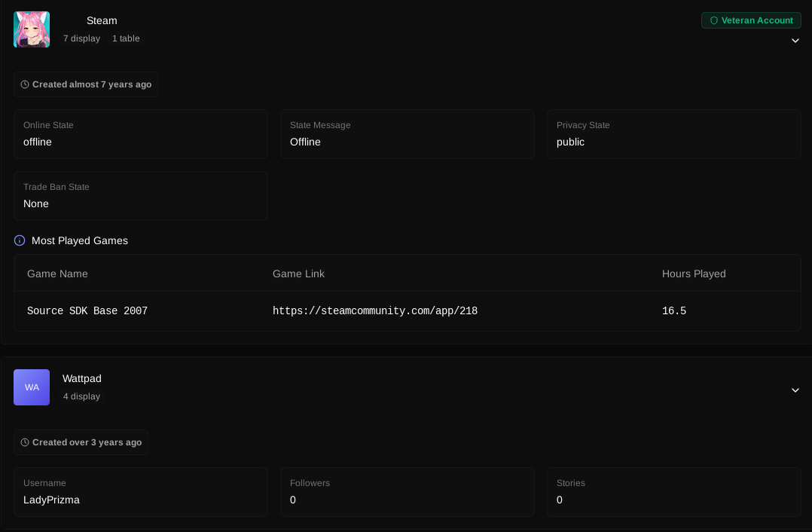
Task: Click the Username label
Action: click(44, 483)
